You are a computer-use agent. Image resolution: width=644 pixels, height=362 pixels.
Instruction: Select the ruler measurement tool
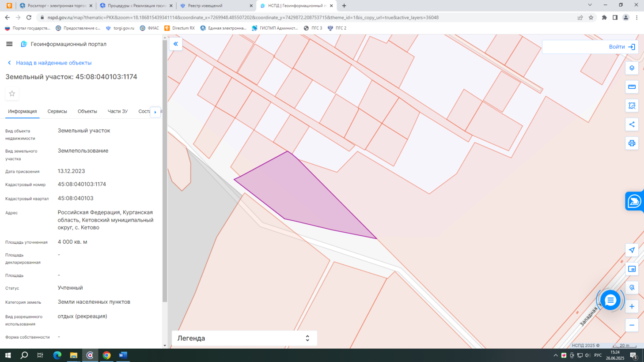632,87
